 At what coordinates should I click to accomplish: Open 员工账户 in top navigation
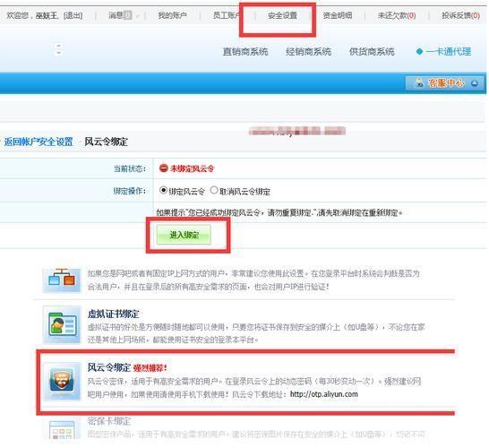coord(227,15)
